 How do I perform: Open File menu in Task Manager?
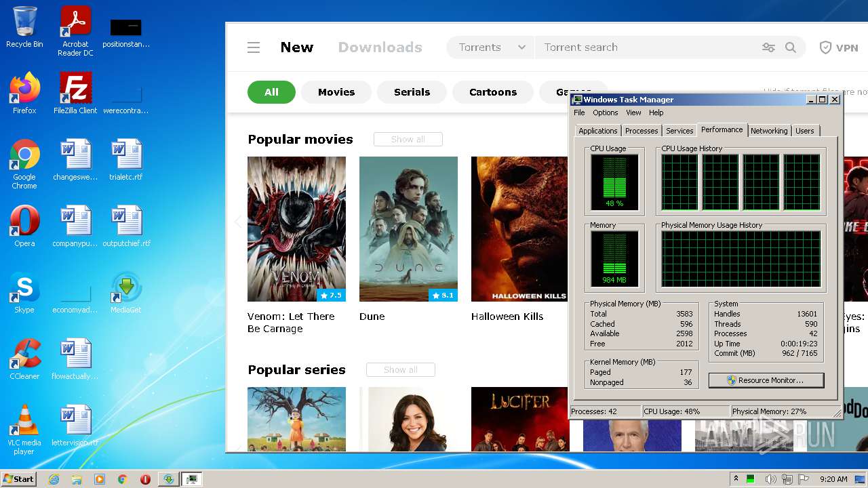tap(579, 113)
